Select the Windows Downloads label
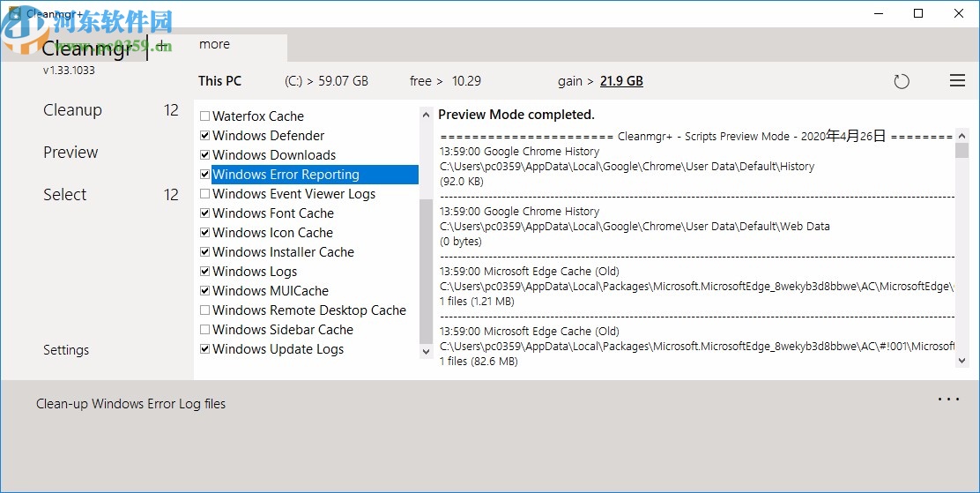980x493 pixels. [x=274, y=155]
